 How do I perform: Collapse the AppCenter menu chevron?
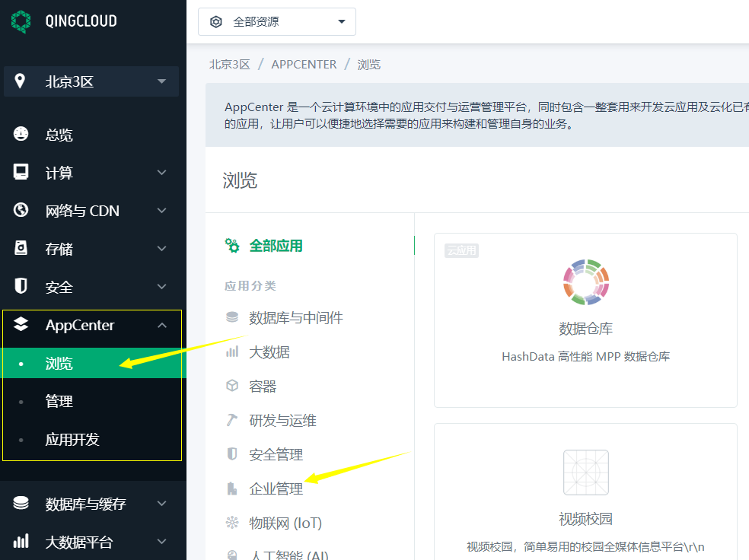click(162, 325)
